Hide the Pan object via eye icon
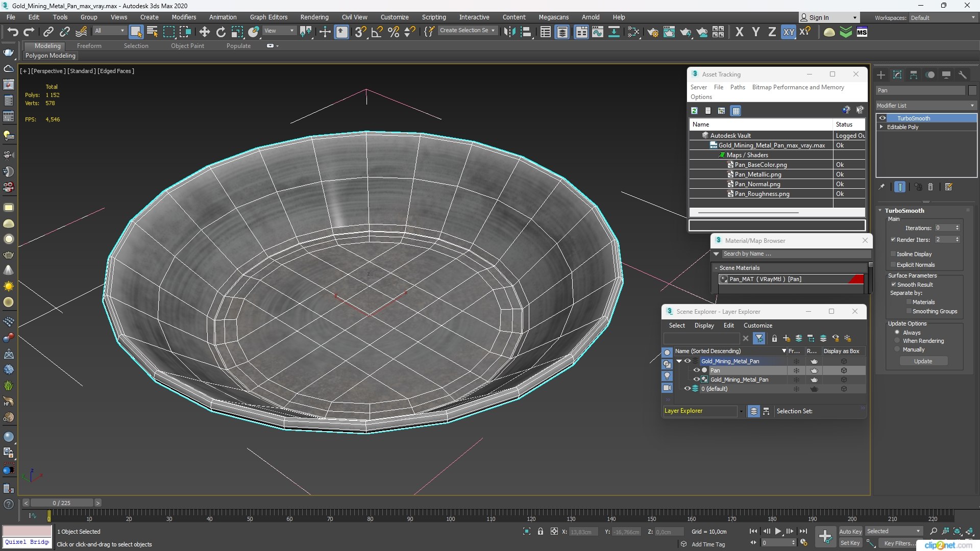 point(696,370)
